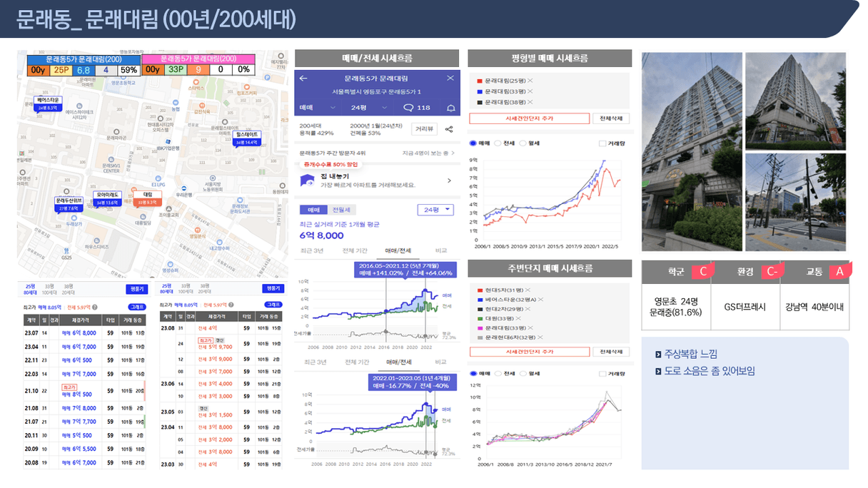The height and width of the screenshot is (488, 868).
Task: Open the 24평 dropdown in the purple header
Action: tap(368, 108)
